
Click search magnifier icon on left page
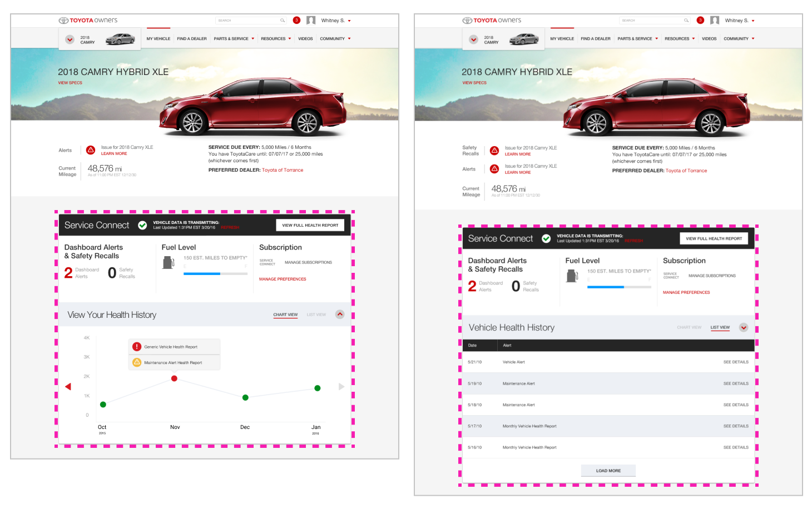pos(283,21)
